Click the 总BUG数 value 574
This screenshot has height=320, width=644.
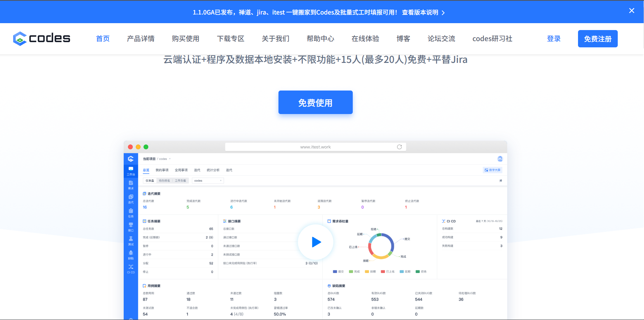pos(331,300)
